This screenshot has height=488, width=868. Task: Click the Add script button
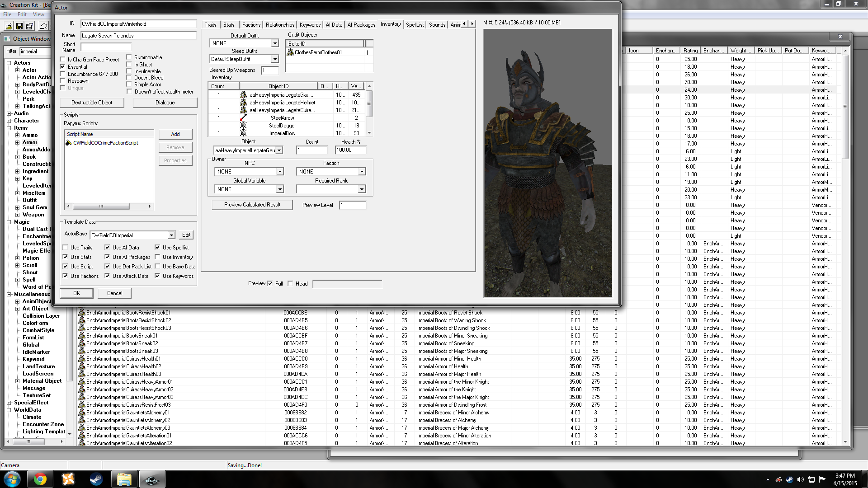[175, 134]
